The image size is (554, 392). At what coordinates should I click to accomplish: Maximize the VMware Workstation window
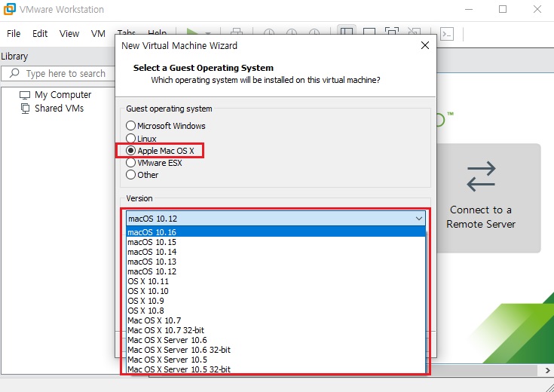[503, 9]
